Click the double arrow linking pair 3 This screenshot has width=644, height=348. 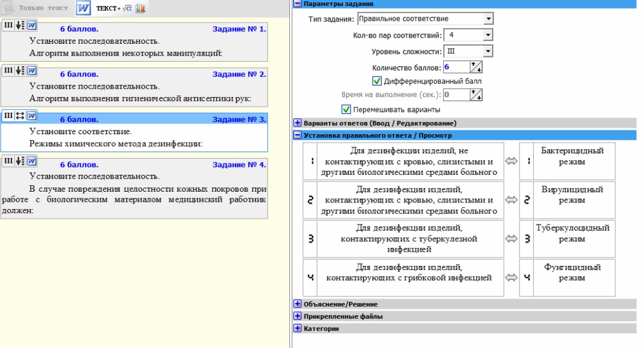point(512,238)
